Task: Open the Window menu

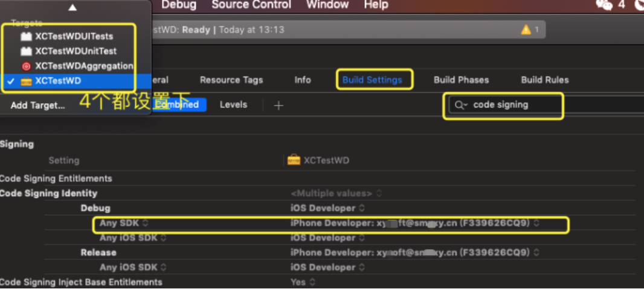Action: (x=327, y=5)
